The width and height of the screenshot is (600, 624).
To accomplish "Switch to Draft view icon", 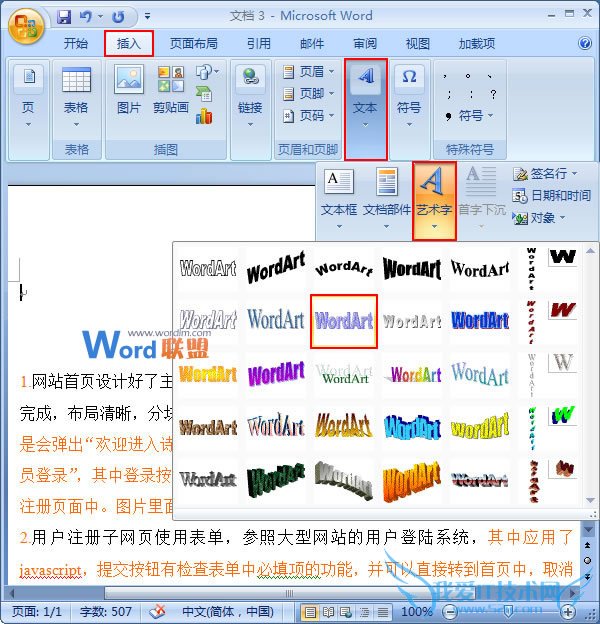I will (383, 612).
